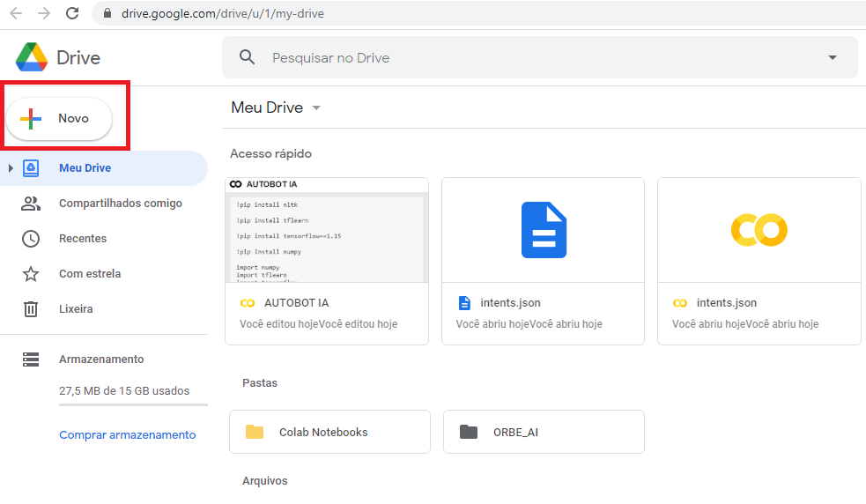Open the Recentes section

[104, 239]
